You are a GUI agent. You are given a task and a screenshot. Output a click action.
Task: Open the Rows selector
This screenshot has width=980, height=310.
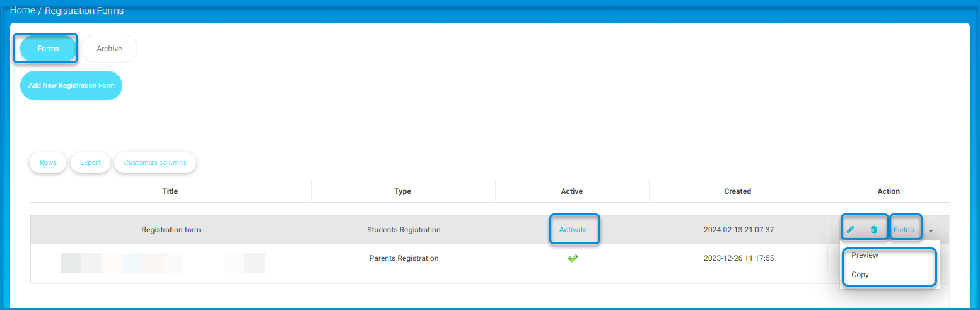click(48, 162)
